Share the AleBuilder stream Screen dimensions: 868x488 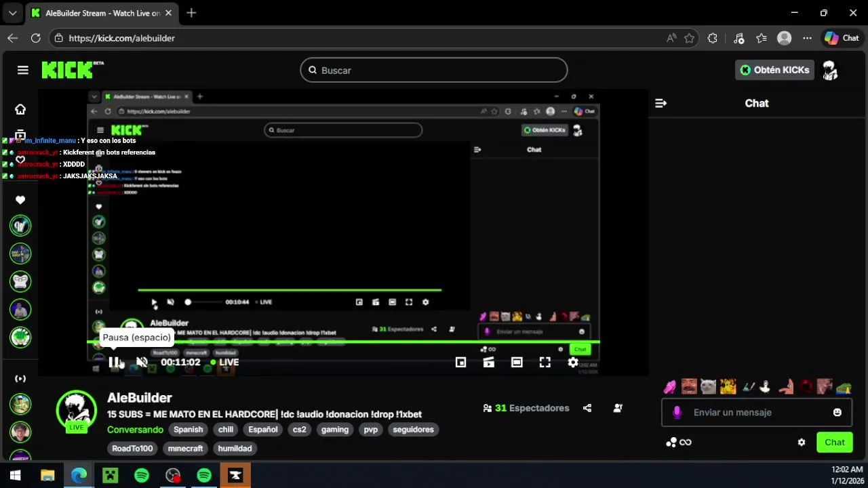click(587, 408)
